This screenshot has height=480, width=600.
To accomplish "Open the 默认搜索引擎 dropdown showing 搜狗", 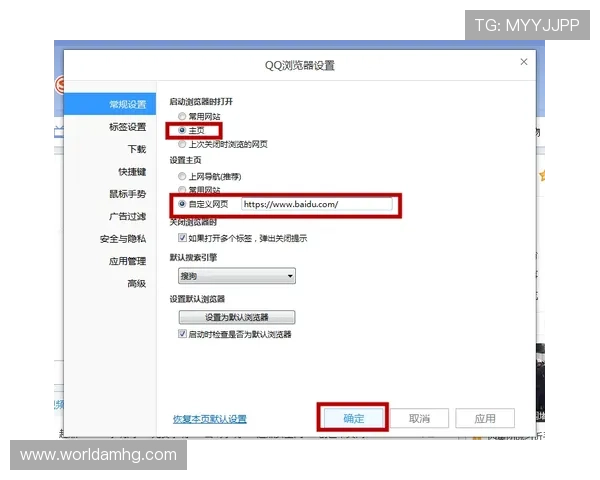I will point(237,276).
